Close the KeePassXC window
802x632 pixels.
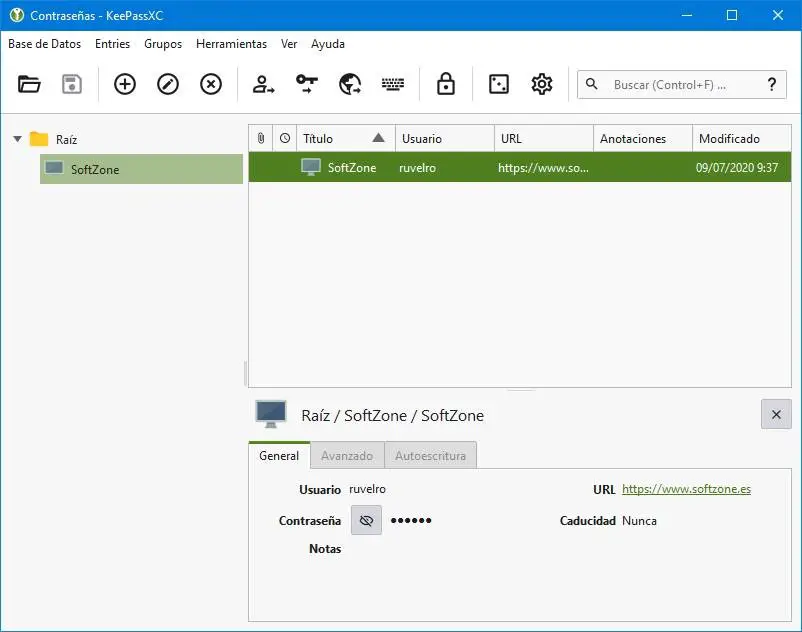777,15
